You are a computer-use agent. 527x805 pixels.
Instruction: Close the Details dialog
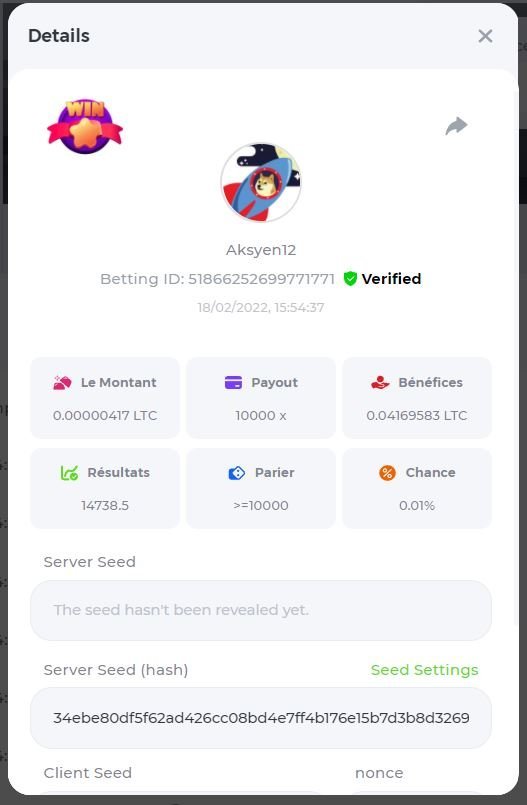485,36
